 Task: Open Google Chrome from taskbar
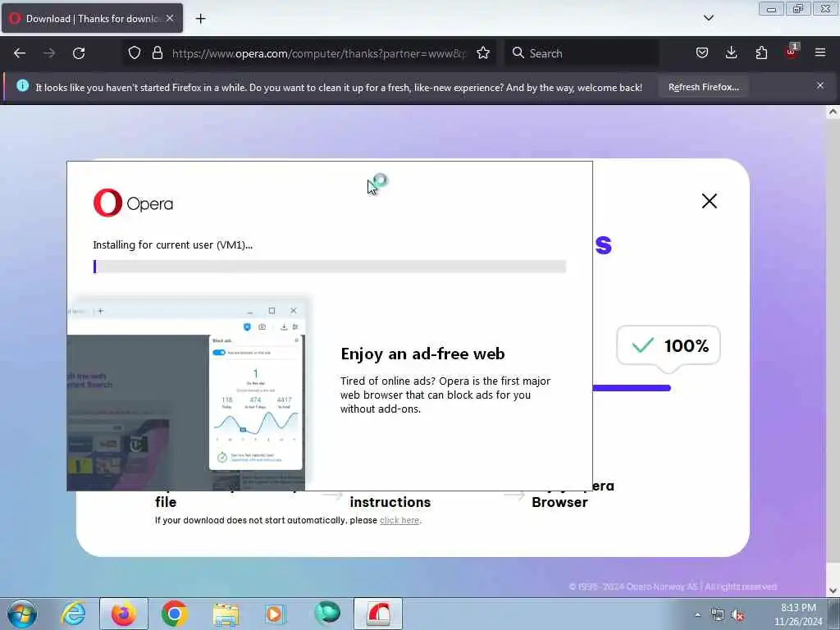[174, 614]
